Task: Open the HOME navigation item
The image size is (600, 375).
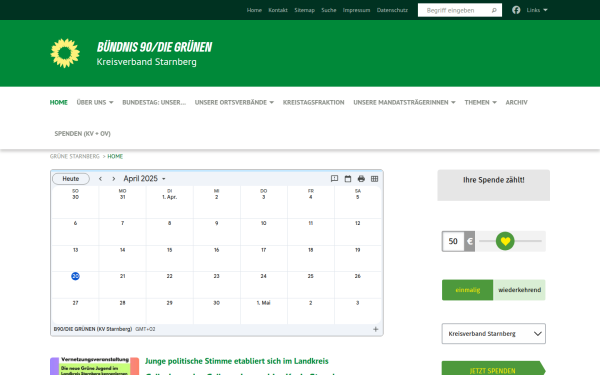Action: pos(59,102)
